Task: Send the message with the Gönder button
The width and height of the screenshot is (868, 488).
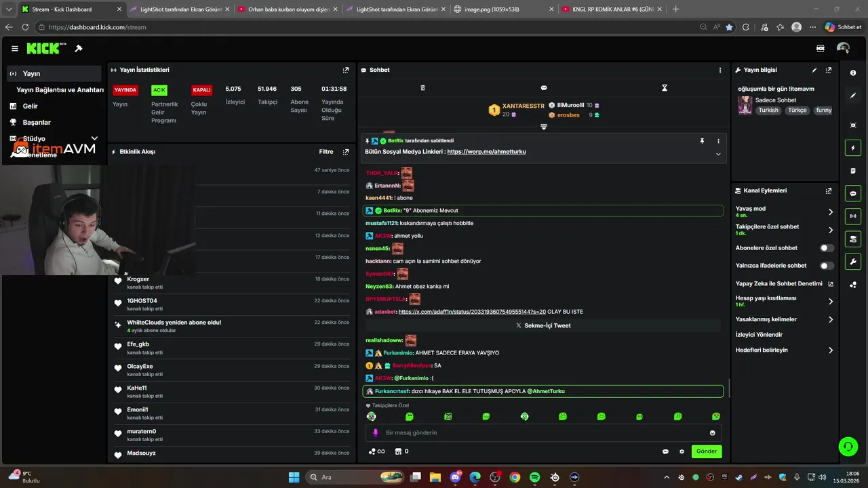Action: (707, 451)
